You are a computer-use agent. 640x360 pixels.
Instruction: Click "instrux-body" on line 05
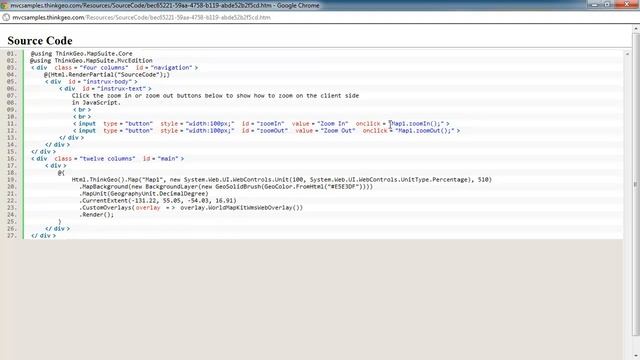pos(107,82)
